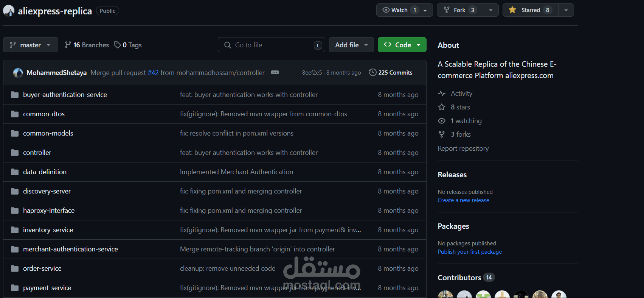The height and width of the screenshot is (298, 644).
Task: Open commit hash 8eef2e5
Action: click(x=312, y=73)
